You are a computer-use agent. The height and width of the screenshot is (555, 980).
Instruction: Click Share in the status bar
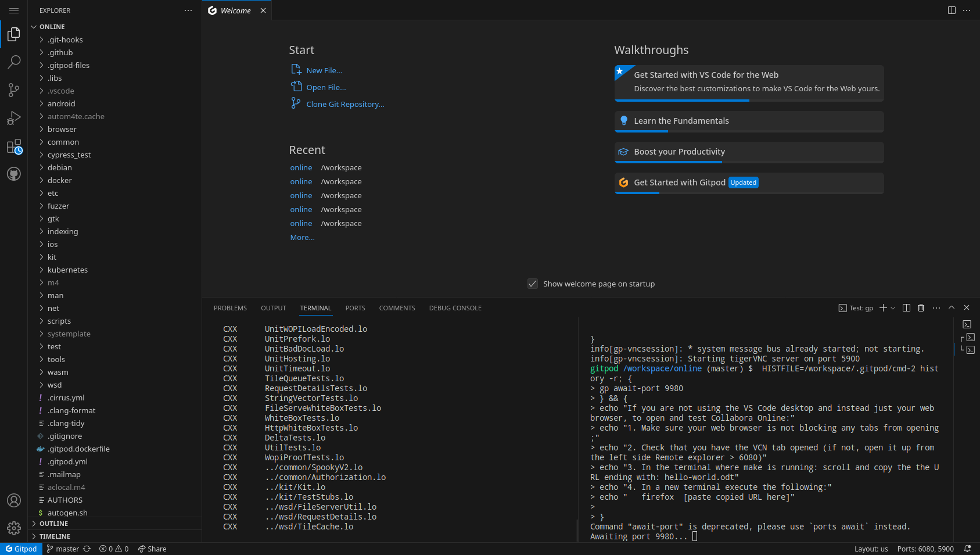pos(152,549)
